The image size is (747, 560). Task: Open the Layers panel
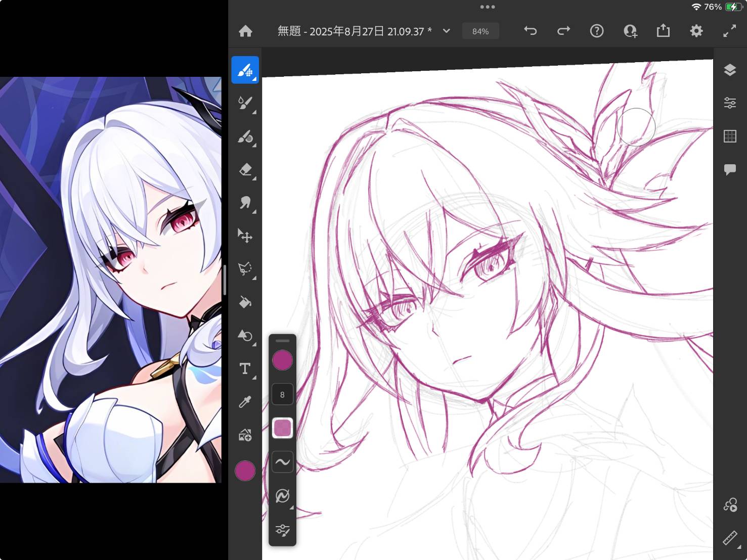click(730, 70)
